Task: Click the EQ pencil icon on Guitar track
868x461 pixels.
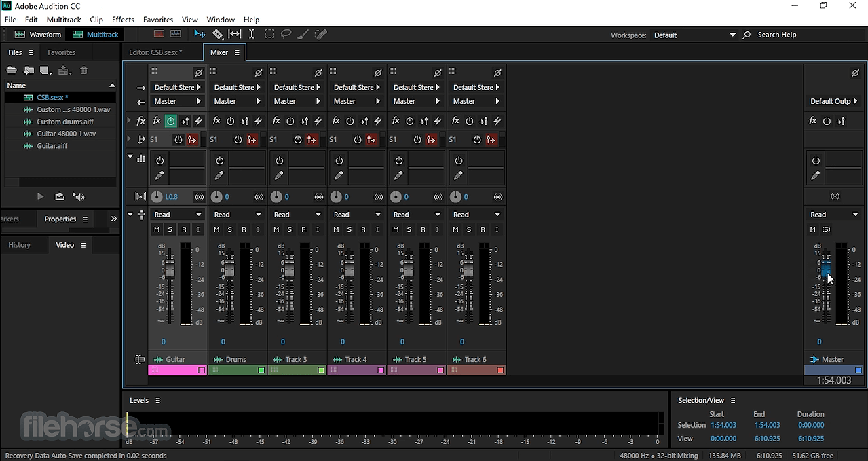Action: [159, 175]
